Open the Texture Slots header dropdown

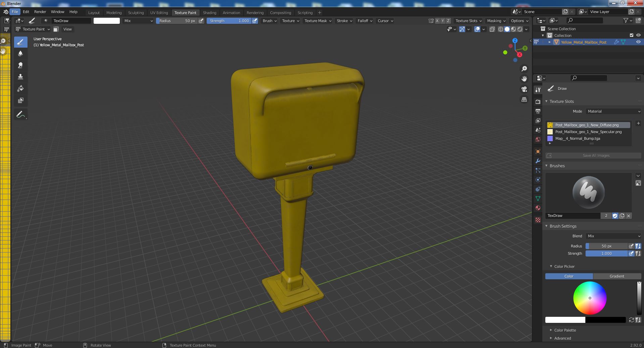(x=468, y=21)
